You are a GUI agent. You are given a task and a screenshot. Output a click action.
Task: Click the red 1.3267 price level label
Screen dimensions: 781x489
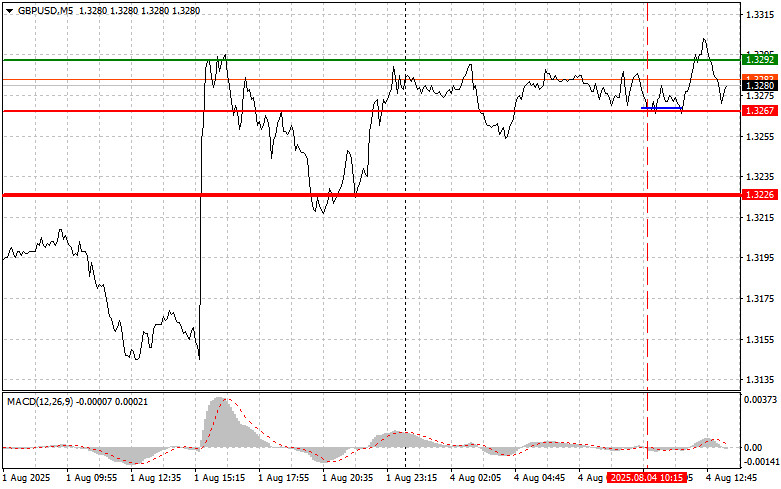(x=760, y=111)
